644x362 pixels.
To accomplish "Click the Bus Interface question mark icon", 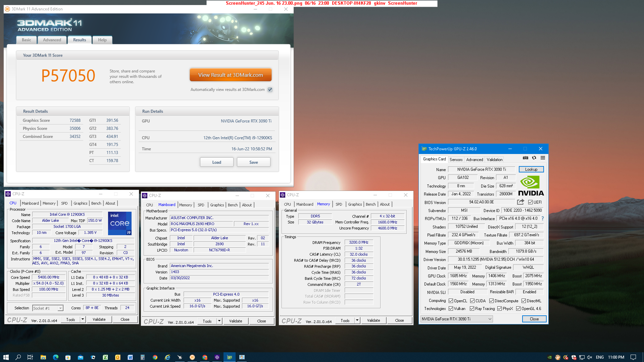I will tap(542, 218).
